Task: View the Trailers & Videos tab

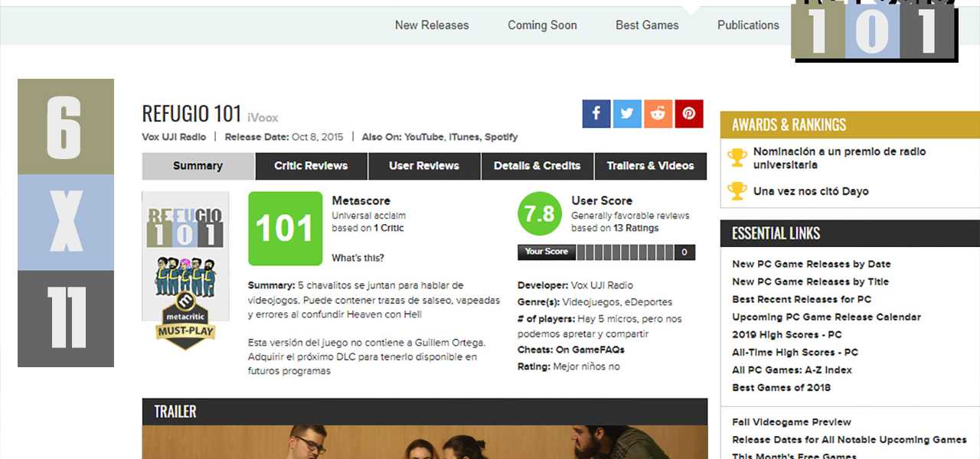Action: tap(650, 166)
